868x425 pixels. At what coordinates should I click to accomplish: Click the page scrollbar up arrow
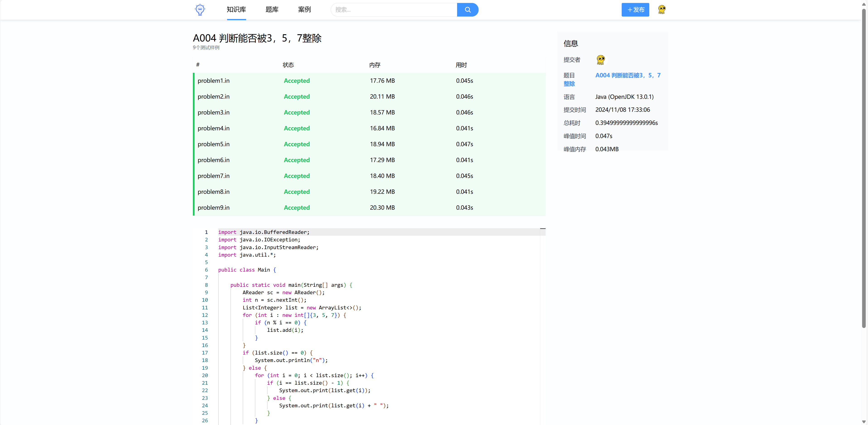[x=864, y=4]
